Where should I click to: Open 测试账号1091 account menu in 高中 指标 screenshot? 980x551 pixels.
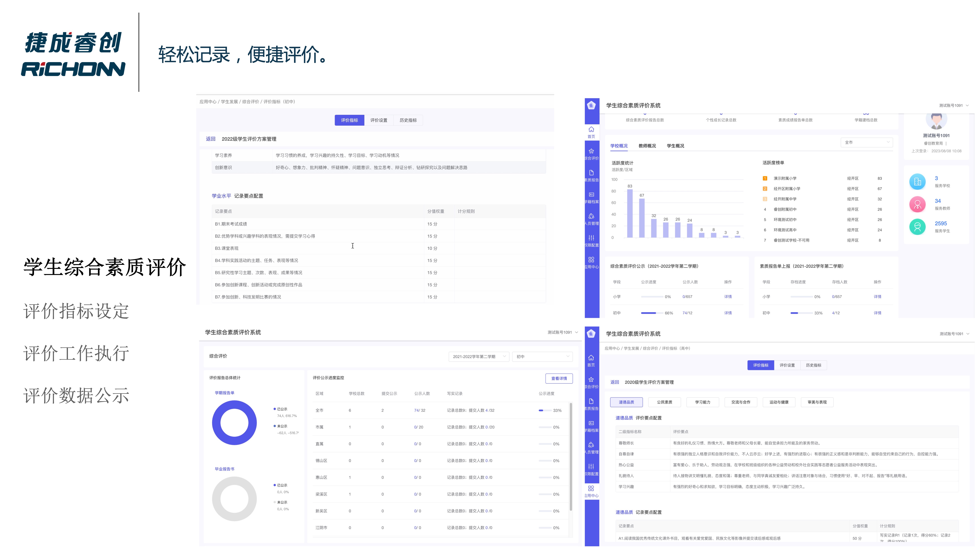click(x=954, y=334)
